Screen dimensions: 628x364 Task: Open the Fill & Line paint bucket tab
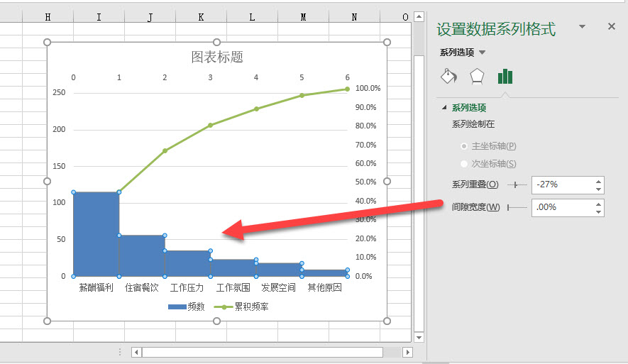pos(448,76)
